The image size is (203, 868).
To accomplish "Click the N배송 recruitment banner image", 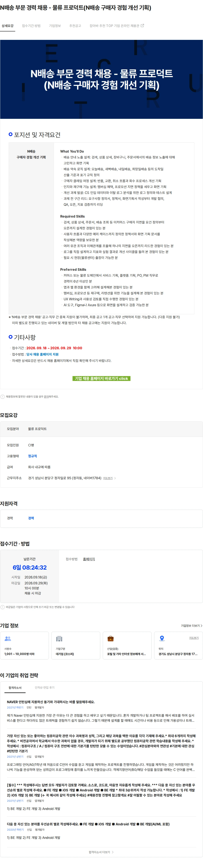I will click(101, 79).
